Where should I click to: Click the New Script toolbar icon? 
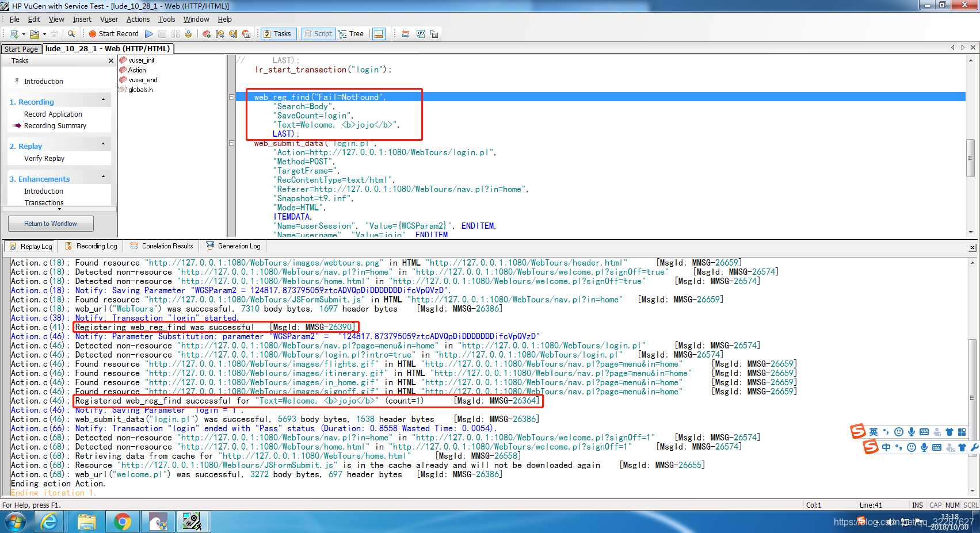tap(14, 34)
